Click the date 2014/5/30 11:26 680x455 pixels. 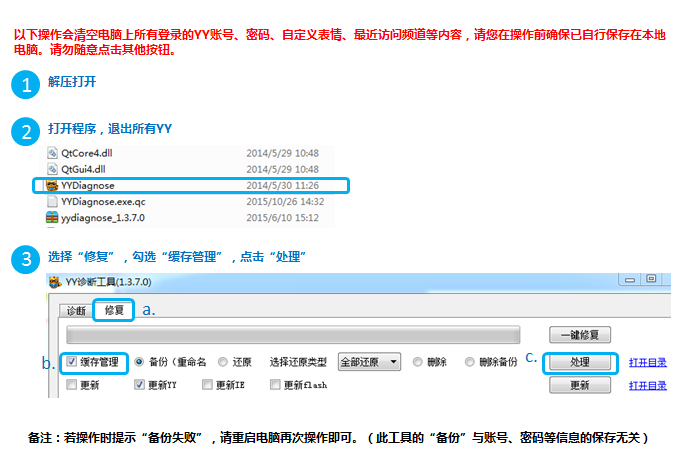(x=282, y=186)
